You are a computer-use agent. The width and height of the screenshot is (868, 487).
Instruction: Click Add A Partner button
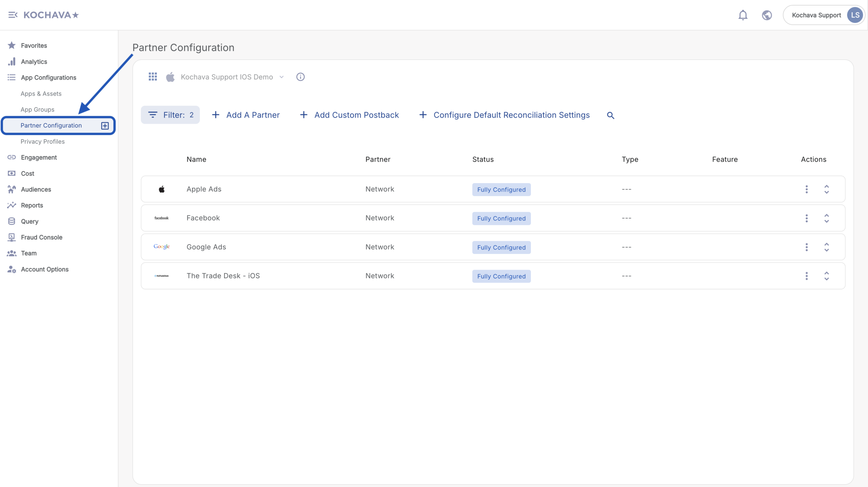[246, 115]
